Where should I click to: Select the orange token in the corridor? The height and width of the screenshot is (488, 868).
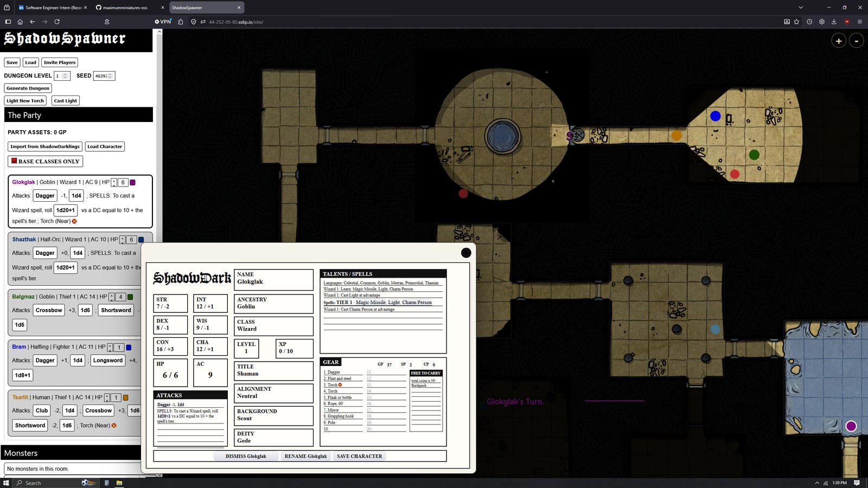coord(676,136)
